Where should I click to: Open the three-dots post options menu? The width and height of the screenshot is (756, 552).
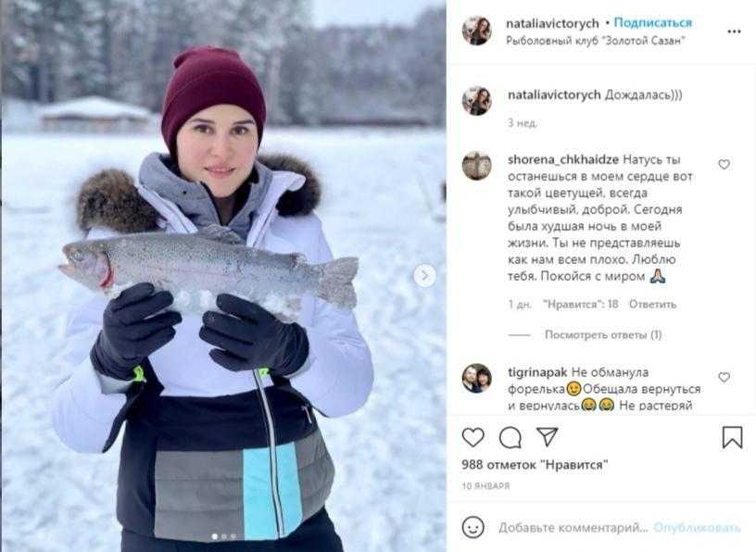734,31
